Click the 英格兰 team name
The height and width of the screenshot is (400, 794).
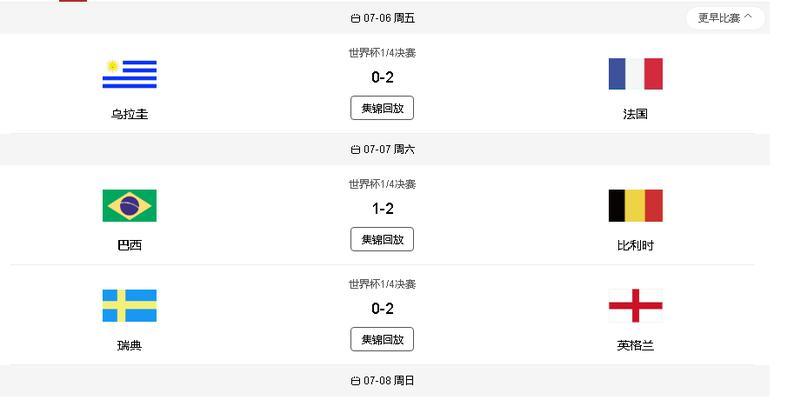[x=636, y=345]
